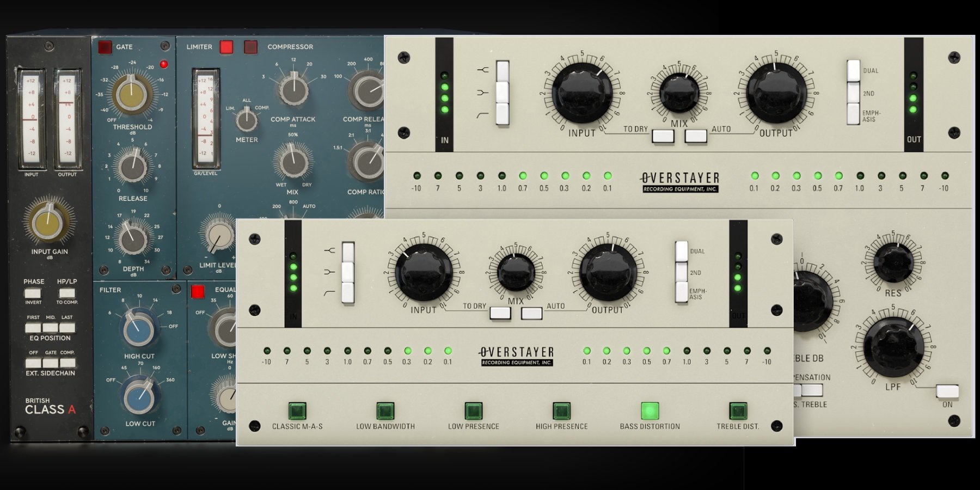Set external sidechain to COMP
The width and height of the screenshot is (980, 490).
coord(67,363)
